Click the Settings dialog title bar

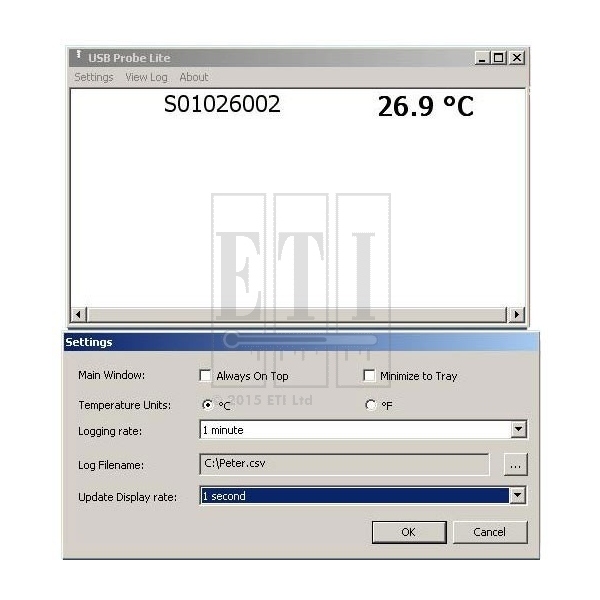pos(302,342)
